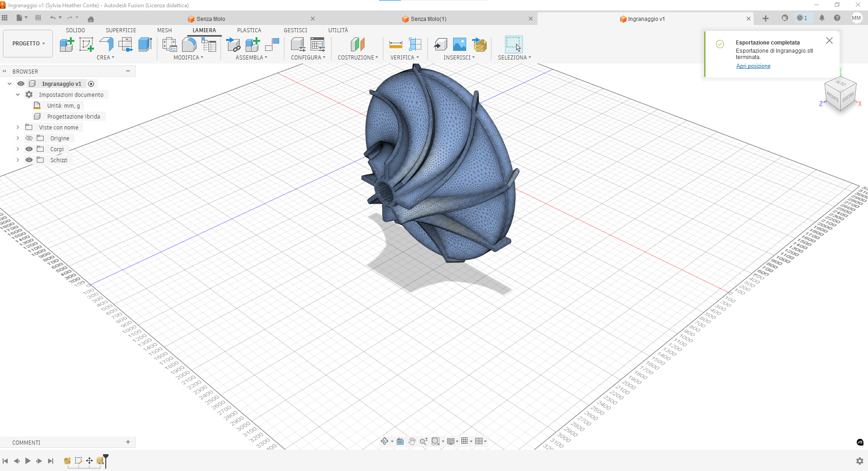Click the Home icon in the top toolbar
The image size is (868, 471).
point(91,19)
